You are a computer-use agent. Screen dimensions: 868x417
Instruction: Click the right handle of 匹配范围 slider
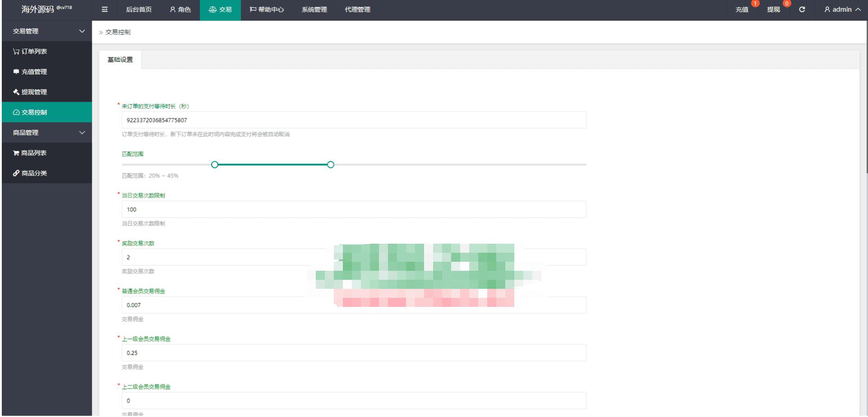click(x=331, y=165)
